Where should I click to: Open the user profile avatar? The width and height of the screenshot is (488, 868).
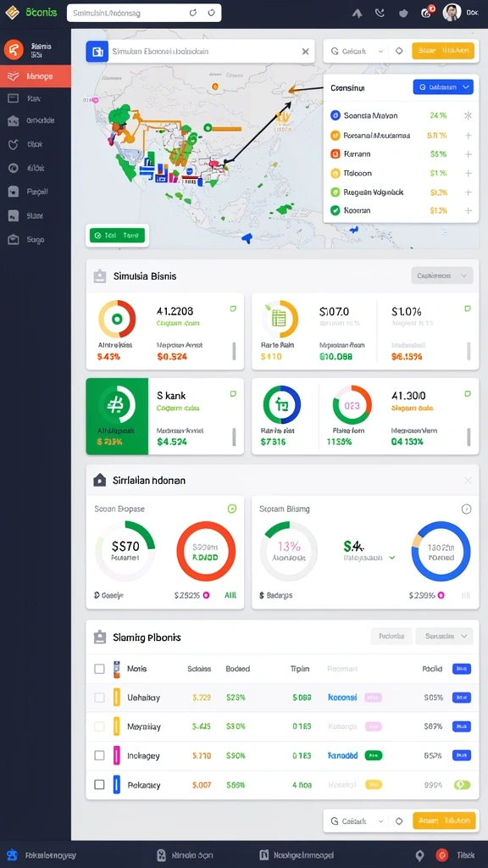pyautogui.click(x=452, y=12)
